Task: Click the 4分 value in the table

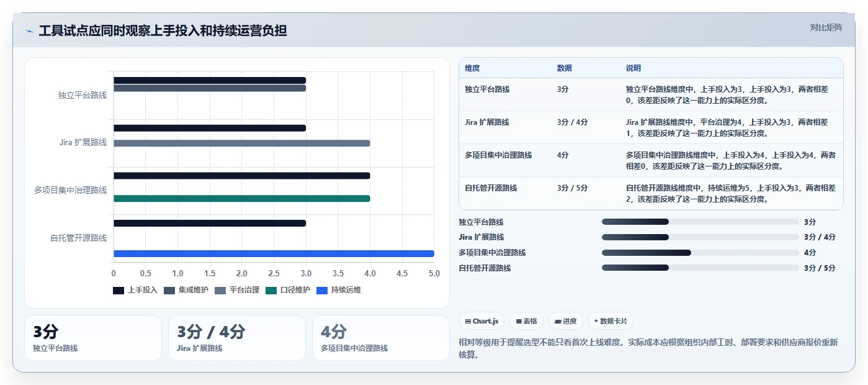Action: point(563,155)
